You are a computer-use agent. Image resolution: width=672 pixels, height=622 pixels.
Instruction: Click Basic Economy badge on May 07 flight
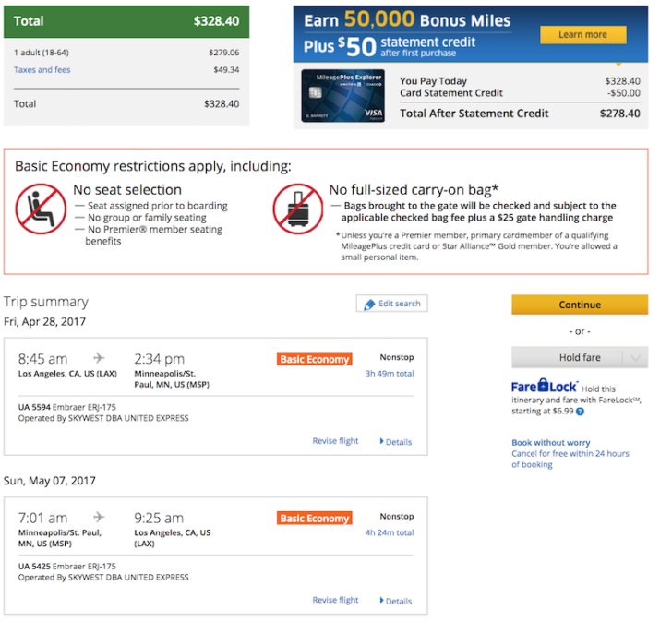[x=315, y=519]
